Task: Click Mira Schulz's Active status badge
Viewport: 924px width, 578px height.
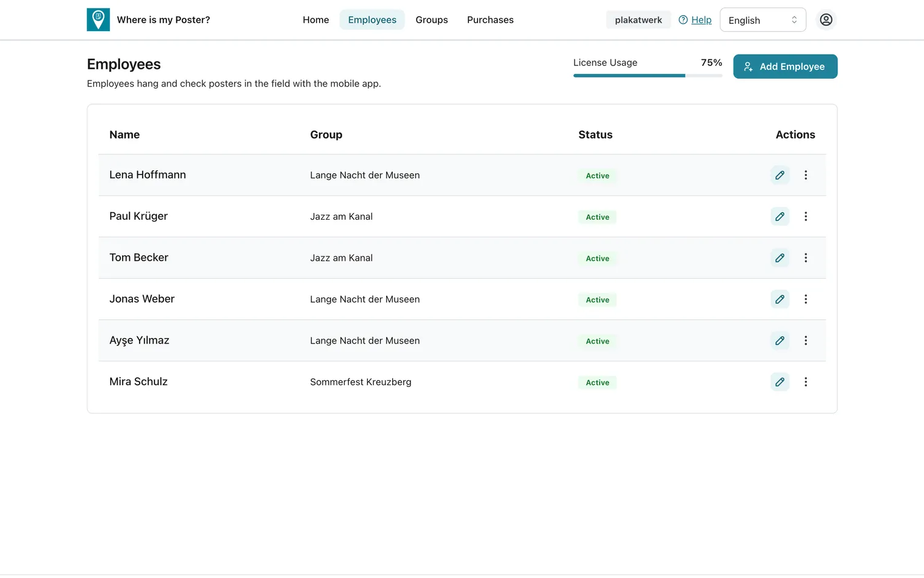Action: point(598,383)
